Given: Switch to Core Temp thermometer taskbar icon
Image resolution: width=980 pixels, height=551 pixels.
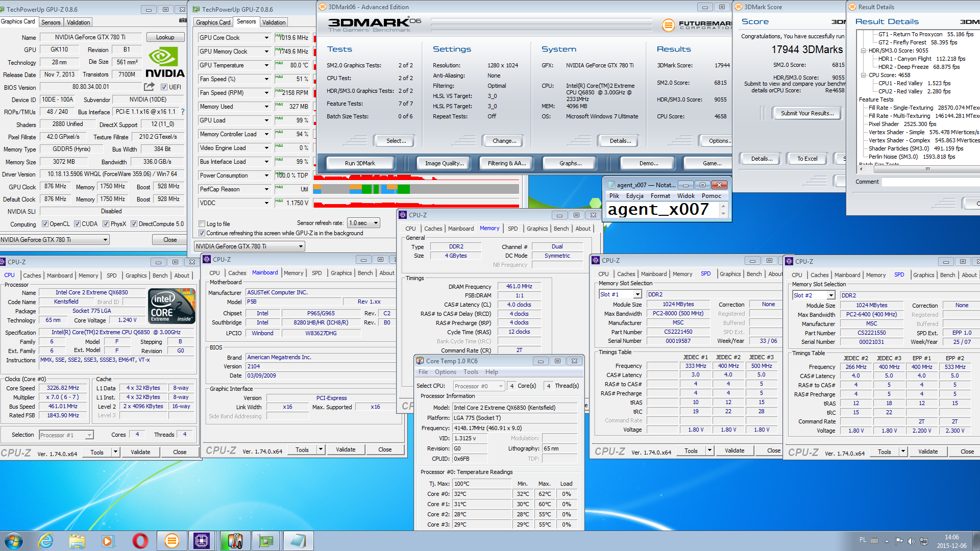Looking at the screenshot, I should (x=234, y=541).
